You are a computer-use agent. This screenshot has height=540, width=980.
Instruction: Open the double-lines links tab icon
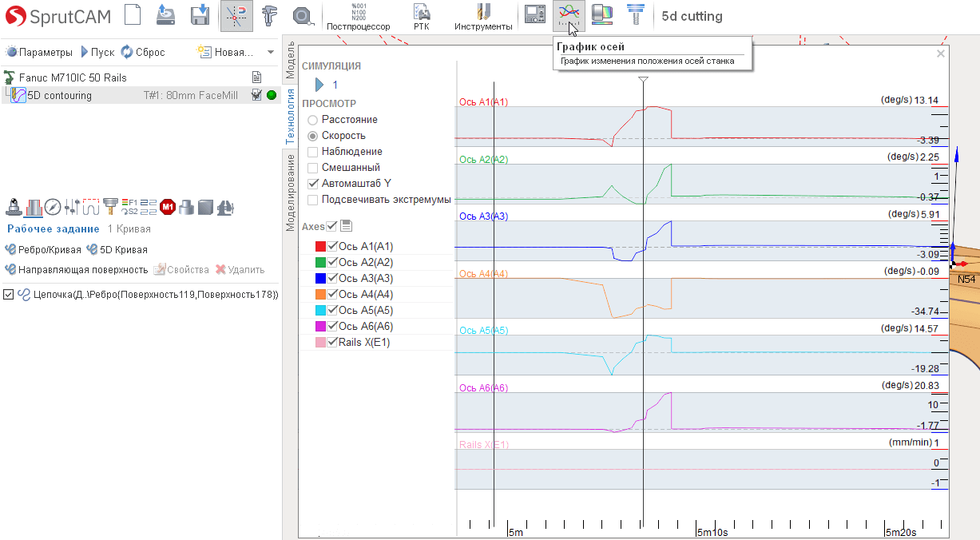pyautogui.click(x=149, y=207)
